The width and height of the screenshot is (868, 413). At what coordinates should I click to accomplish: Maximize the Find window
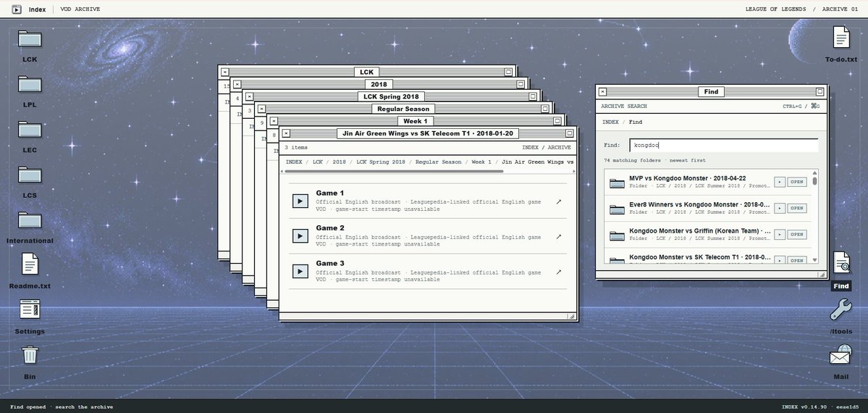[x=819, y=92]
